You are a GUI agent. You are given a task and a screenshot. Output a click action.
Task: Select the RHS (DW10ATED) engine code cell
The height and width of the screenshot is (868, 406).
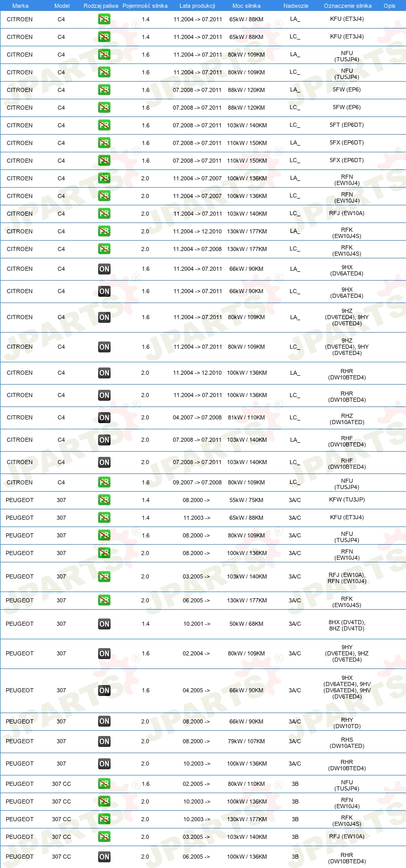point(347,743)
